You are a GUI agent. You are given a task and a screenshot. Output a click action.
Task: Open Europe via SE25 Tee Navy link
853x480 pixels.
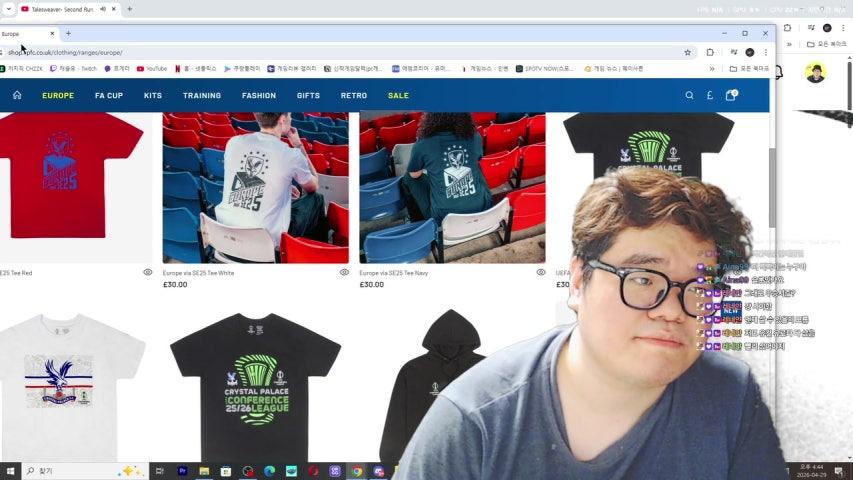pos(394,273)
